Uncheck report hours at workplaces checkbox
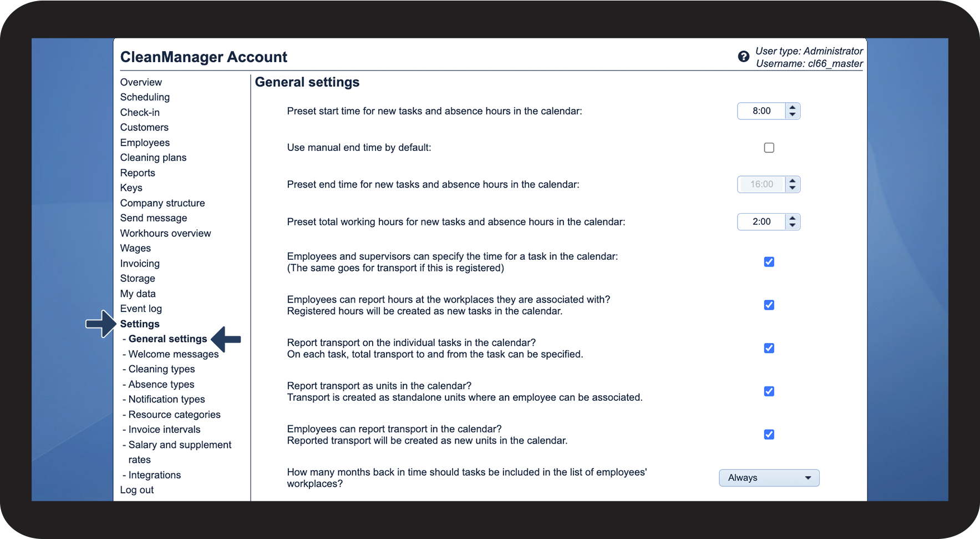This screenshot has height=539, width=980. (x=769, y=305)
